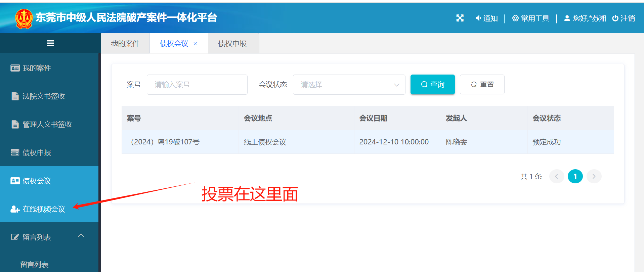Screen dimensions: 644x272
Task: Switch to the 我的案件 tab
Action: click(x=125, y=43)
